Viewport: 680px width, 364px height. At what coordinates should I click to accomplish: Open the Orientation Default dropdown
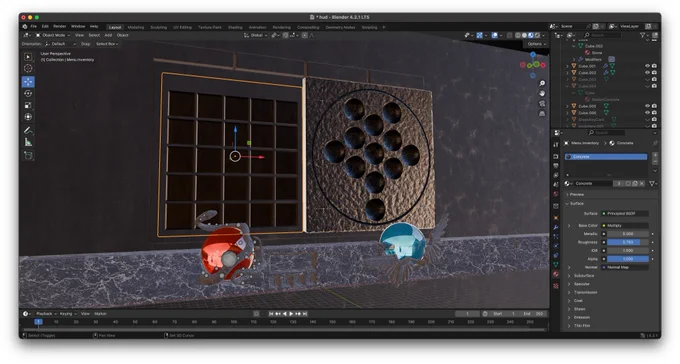pyautogui.click(x=60, y=44)
